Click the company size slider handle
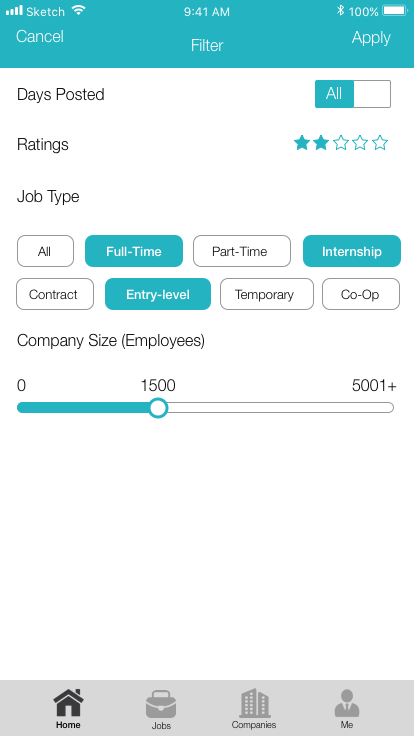This screenshot has width=414, height=736. [x=158, y=407]
